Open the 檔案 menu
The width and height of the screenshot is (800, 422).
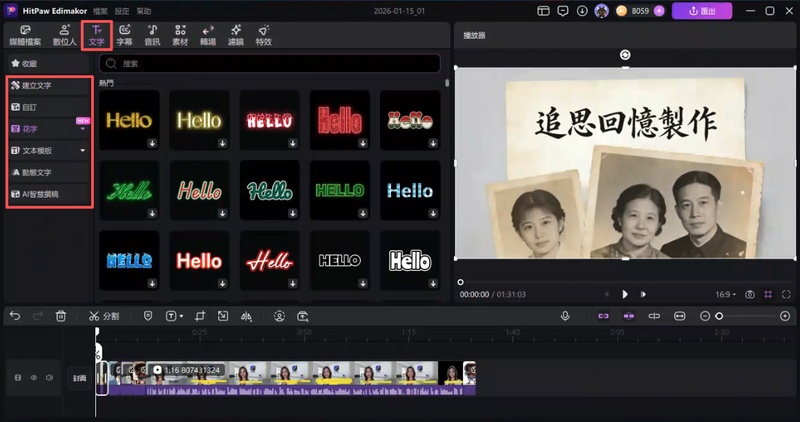coord(100,11)
